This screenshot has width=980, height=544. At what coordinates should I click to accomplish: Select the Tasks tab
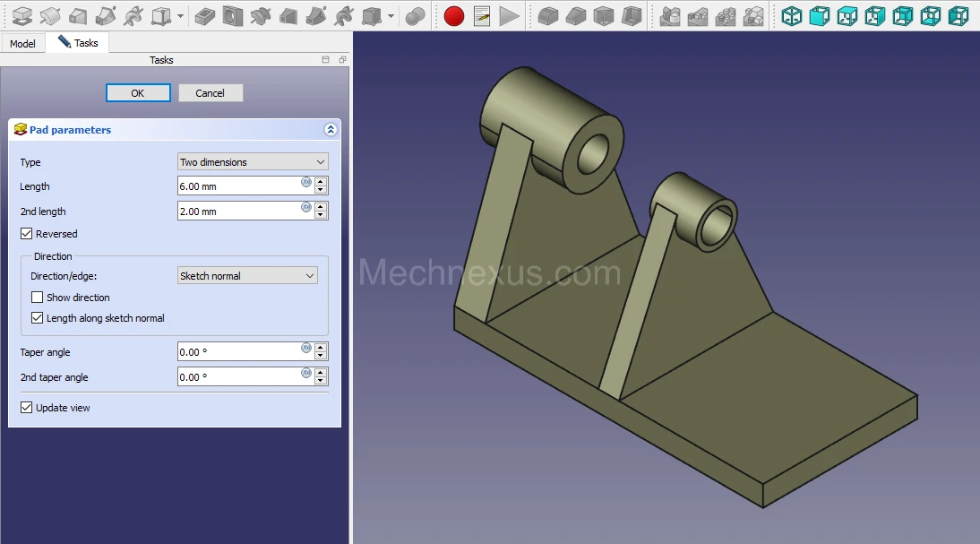(78, 43)
